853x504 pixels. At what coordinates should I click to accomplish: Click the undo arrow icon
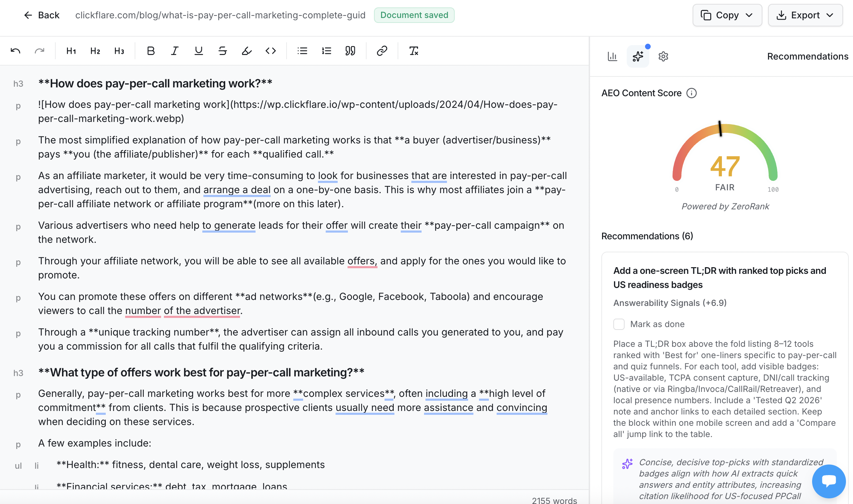pyautogui.click(x=16, y=51)
